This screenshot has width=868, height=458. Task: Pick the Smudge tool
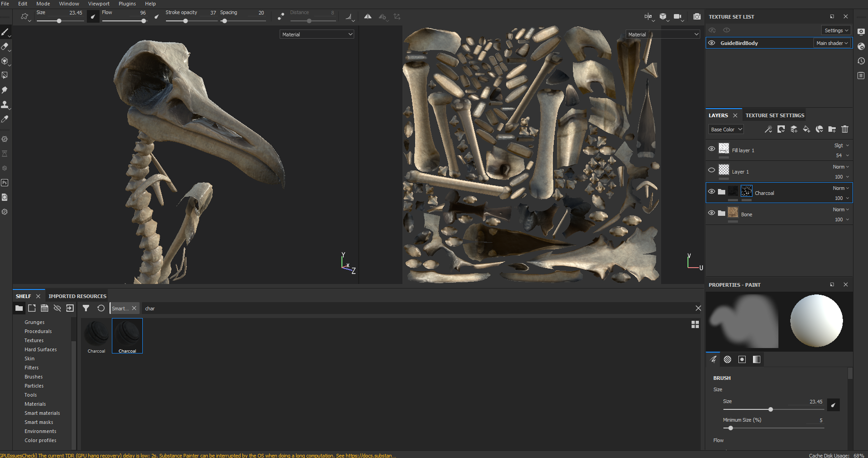5,90
